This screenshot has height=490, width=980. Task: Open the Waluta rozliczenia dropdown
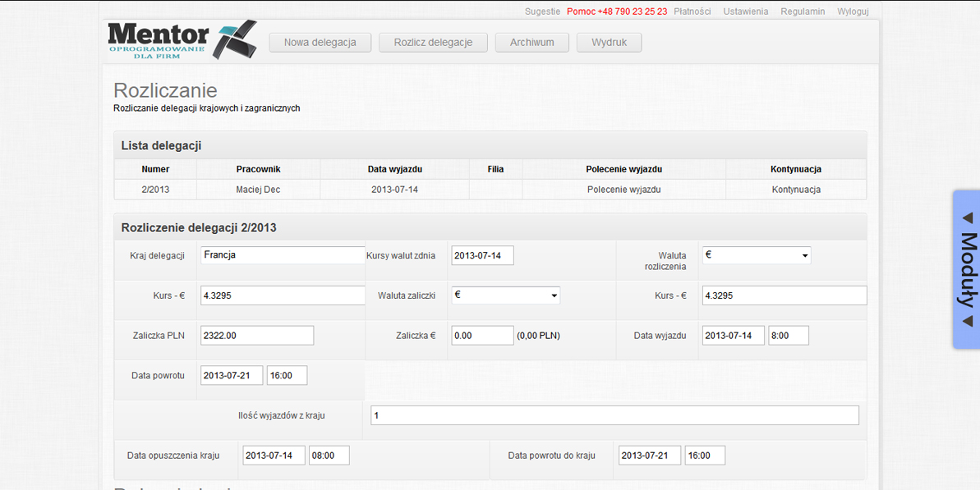(x=756, y=255)
